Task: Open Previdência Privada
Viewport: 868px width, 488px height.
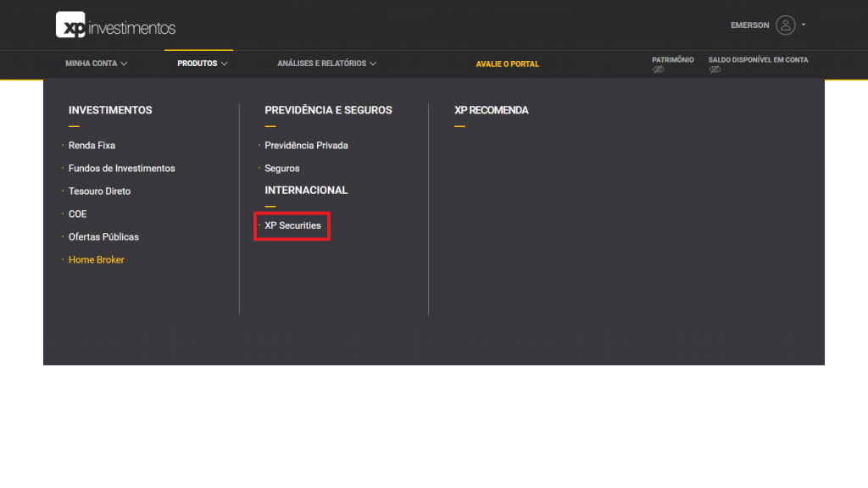Action: click(x=308, y=145)
